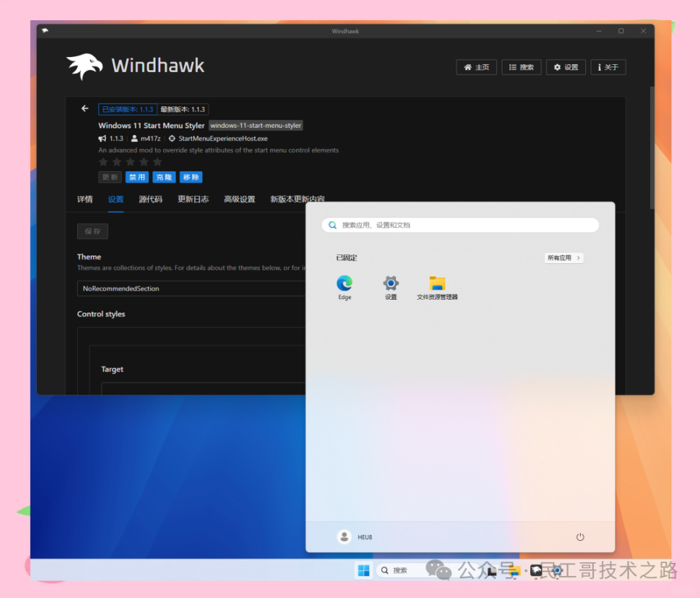Click the megaphone version icon next to 1.1.3

tap(102, 138)
